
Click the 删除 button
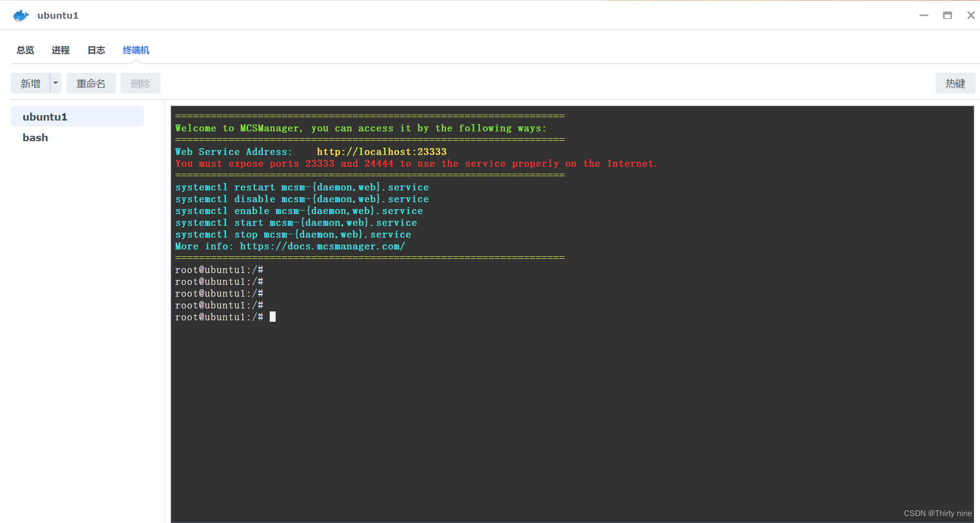[140, 83]
